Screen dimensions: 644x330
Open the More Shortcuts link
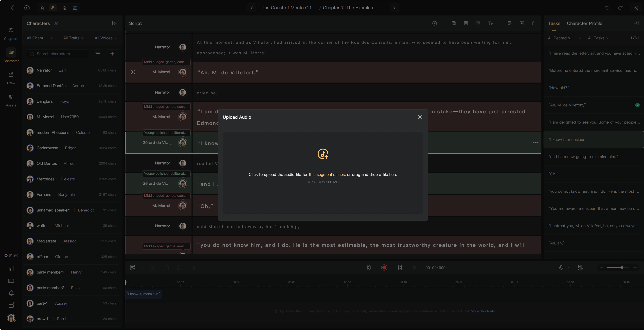click(482, 311)
